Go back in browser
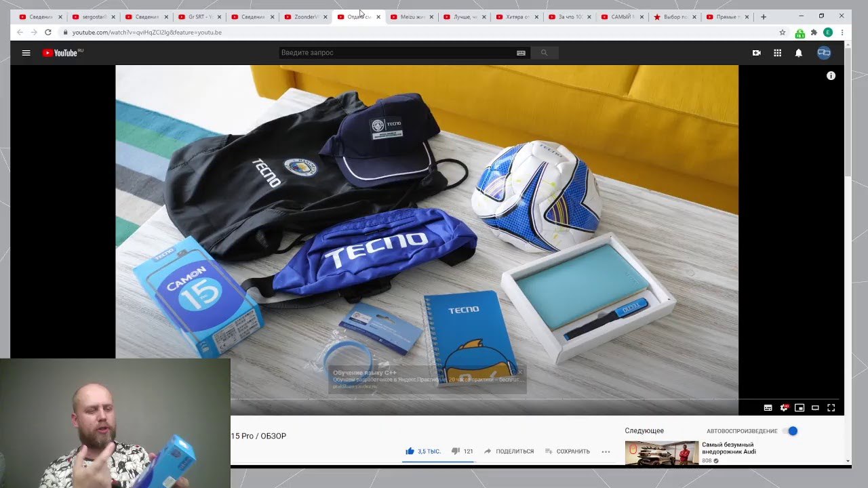This screenshot has width=868, height=488. click(x=20, y=32)
